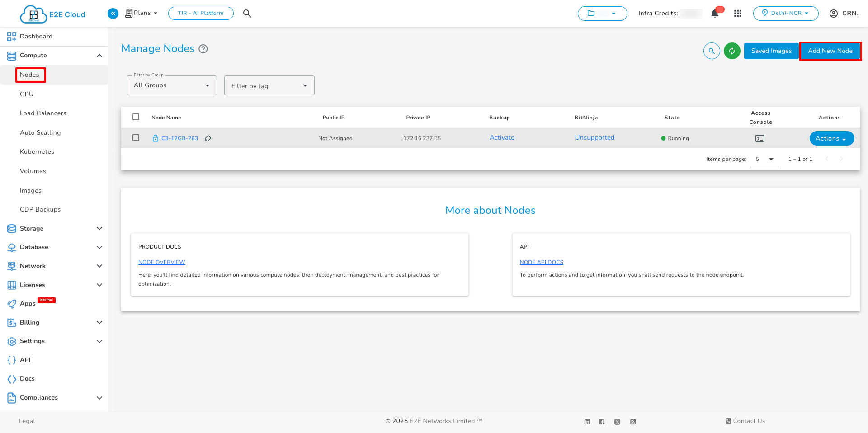Click the search icon in the top navigation bar
The width and height of the screenshot is (868, 433).
coord(247,13)
